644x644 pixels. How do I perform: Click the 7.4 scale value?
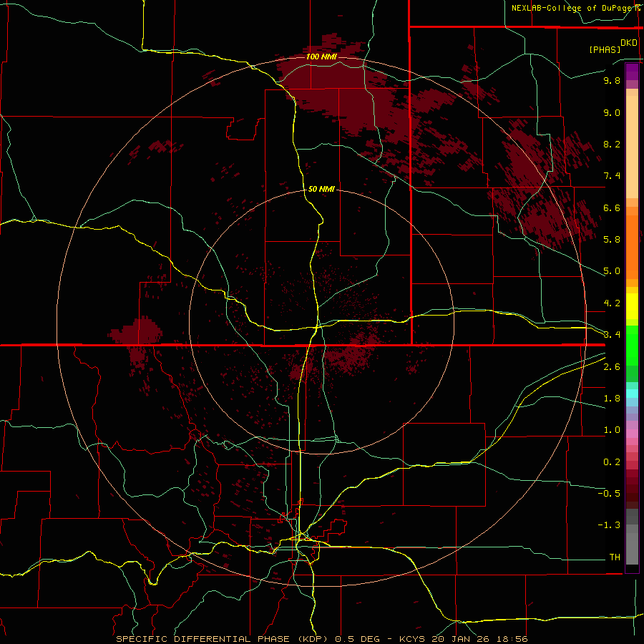point(612,176)
